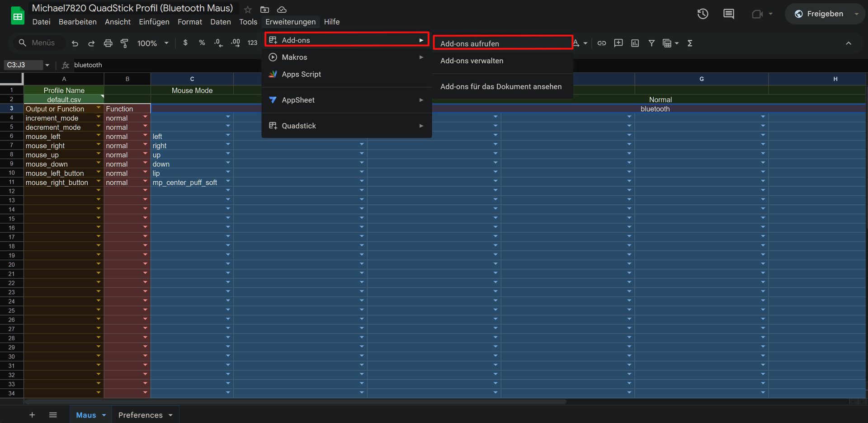View cloud save status icon
The width and height of the screenshot is (868, 423).
coord(282,9)
